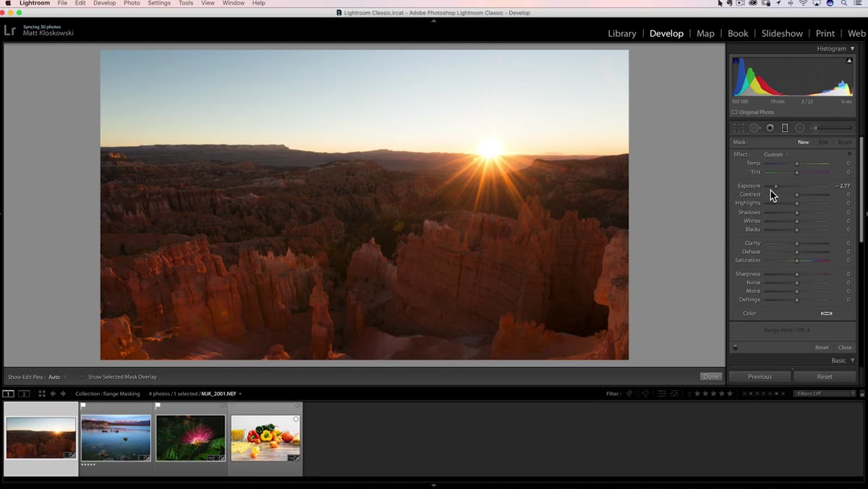Viewport: 868px width, 489px height.
Task: Open the Develop menu
Action: coord(104,3)
